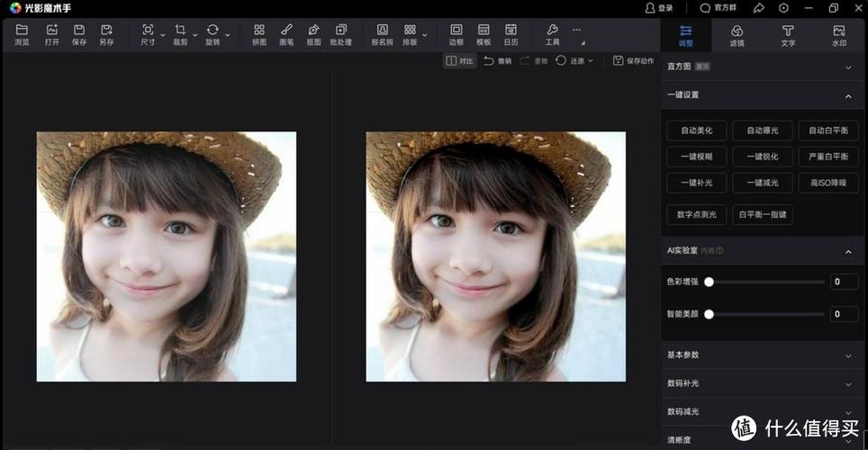Expand the 直方图 histogram panel
This screenshot has height=450, width=868.
point(763,67)
